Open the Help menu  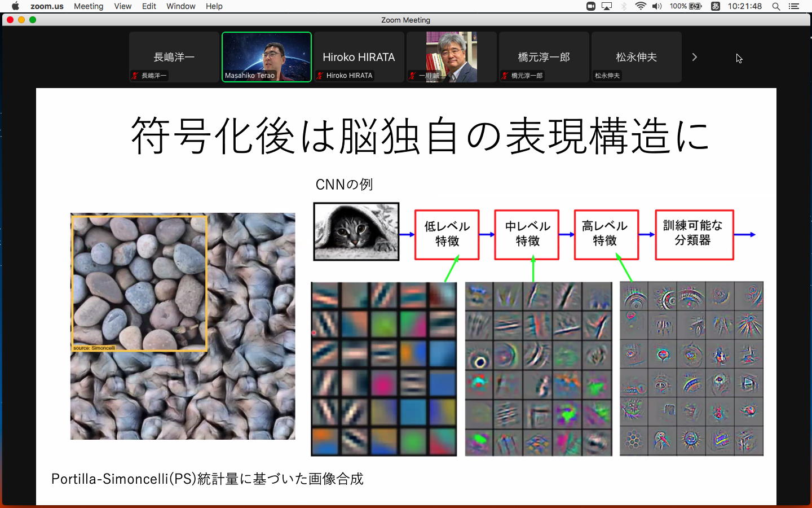[x=214, y=6]
